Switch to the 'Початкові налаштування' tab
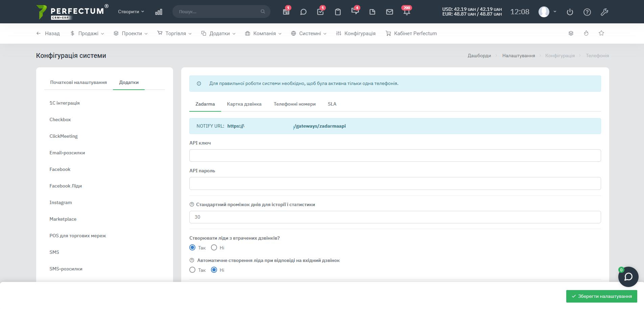This screenshot has width=644, height=309. pos(78,82)
